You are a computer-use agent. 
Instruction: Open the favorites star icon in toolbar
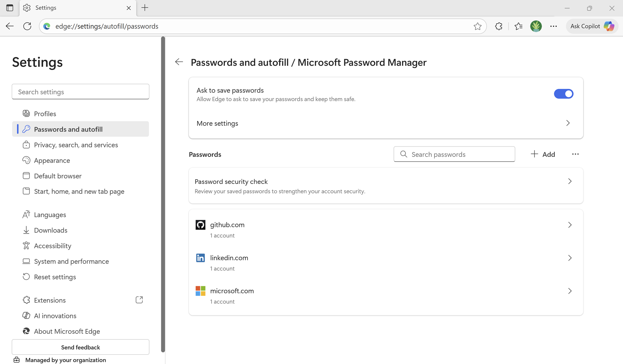point(518,26)
